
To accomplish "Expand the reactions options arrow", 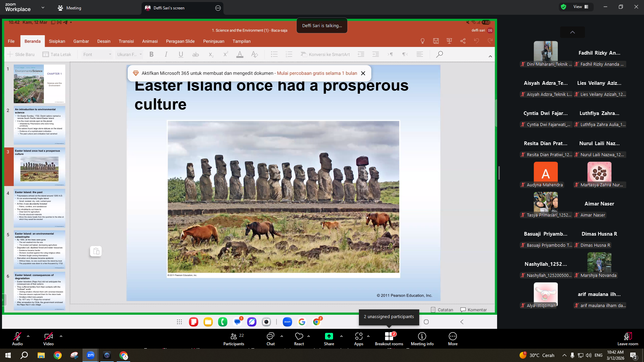I will pyautogui.click(x=308, y=336).
